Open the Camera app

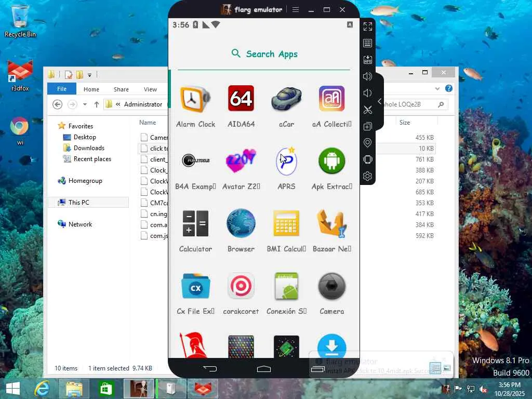click(x=331, y=286)
